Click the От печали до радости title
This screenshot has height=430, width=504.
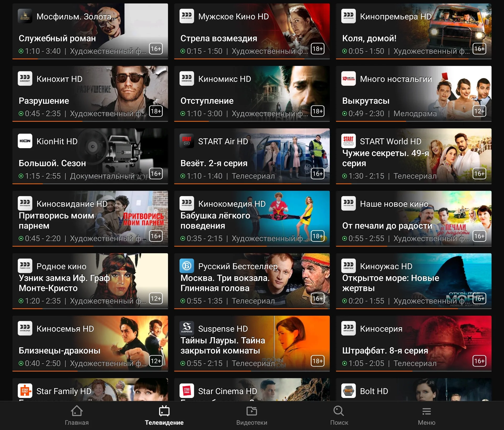(x=387, y=225)
